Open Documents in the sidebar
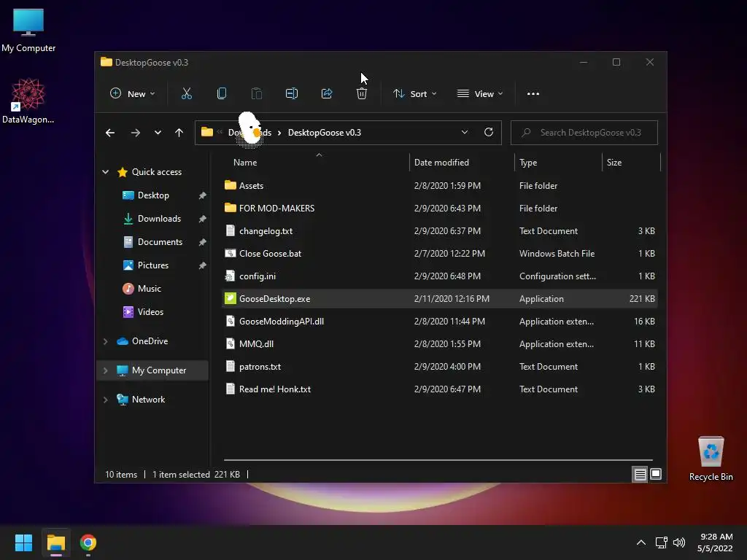The image size is (747, 560). (160, 242)
